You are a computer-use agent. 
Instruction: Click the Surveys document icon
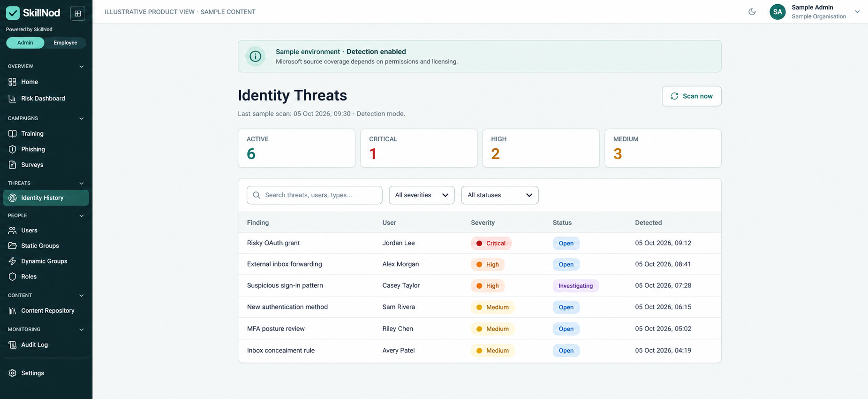[x=13, y=165]
